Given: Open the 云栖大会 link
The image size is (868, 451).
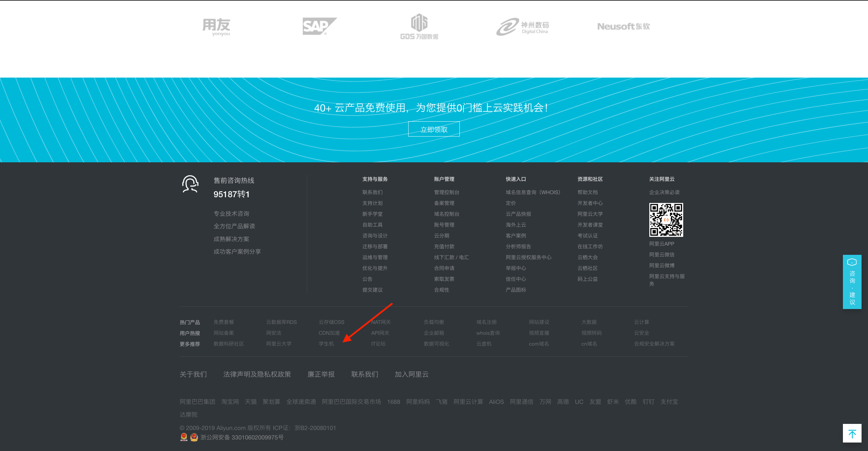Looking at the screenshot, I should click(x=588, y=258).
